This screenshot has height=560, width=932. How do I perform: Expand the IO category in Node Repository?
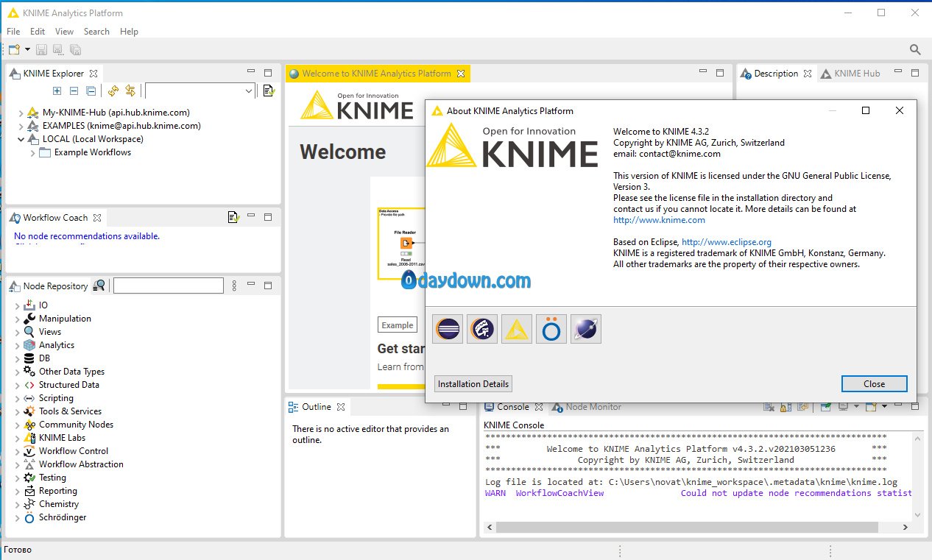point(18,305)
